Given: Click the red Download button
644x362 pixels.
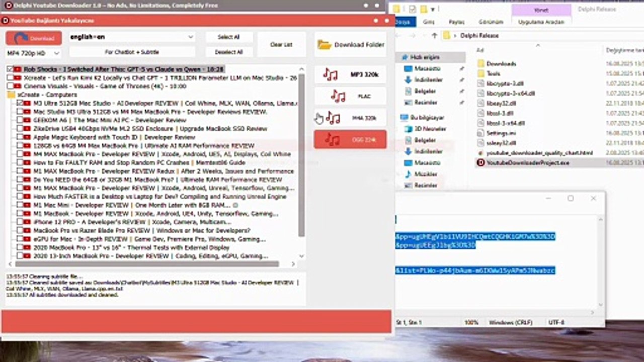Looking at the screenshot, I should click(x=34, y=38).
